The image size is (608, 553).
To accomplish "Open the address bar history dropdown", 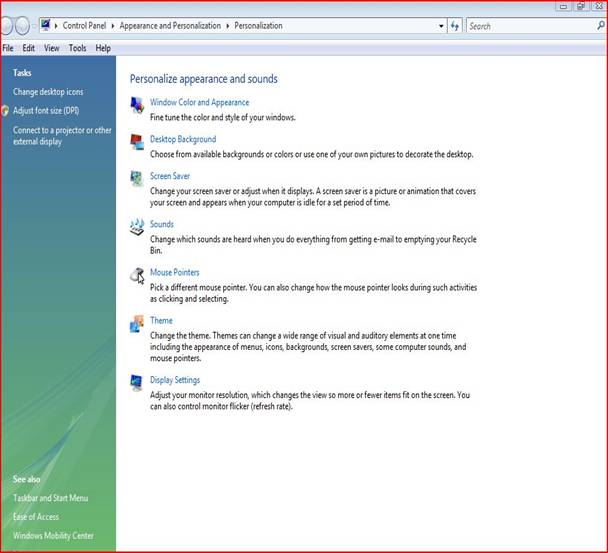I will click(x=441, y=26).
